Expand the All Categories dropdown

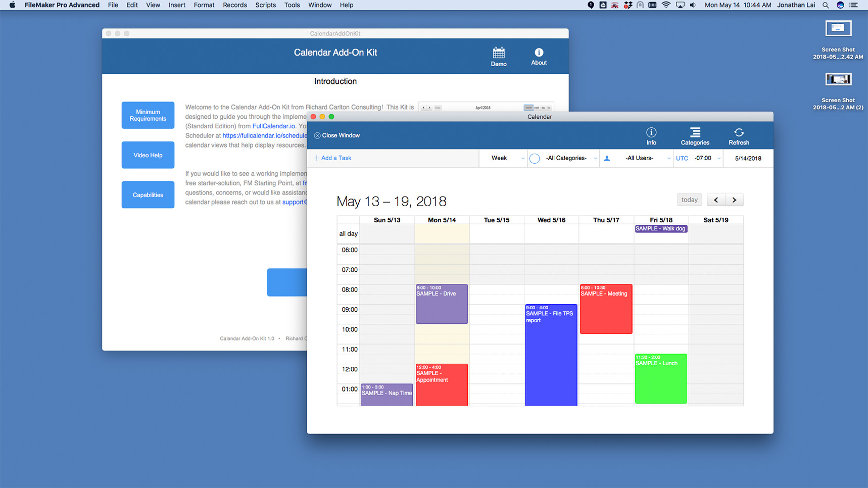pos(571,159)
